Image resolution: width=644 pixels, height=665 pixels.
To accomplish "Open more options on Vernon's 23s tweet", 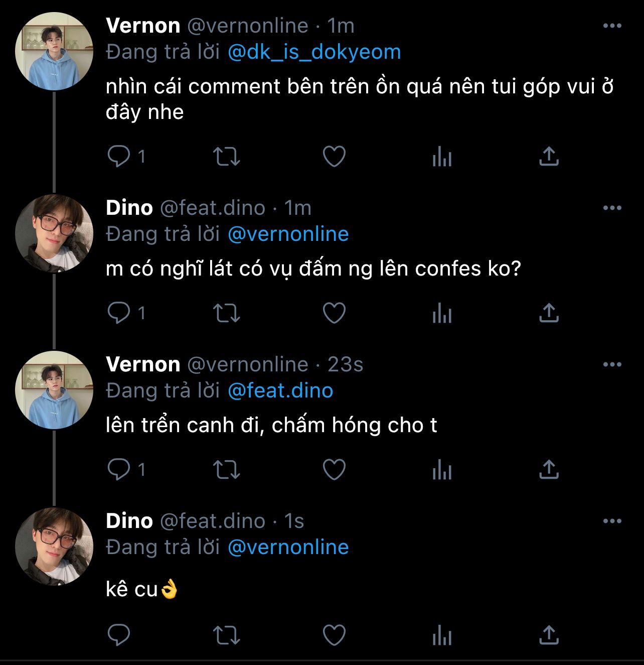I will 612,365.
